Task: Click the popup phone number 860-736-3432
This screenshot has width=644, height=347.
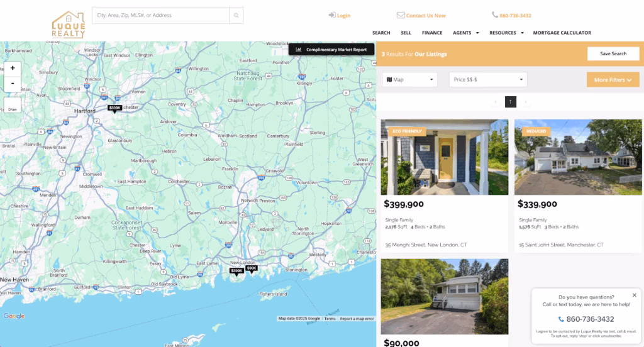Action: (x=586, y=319)
